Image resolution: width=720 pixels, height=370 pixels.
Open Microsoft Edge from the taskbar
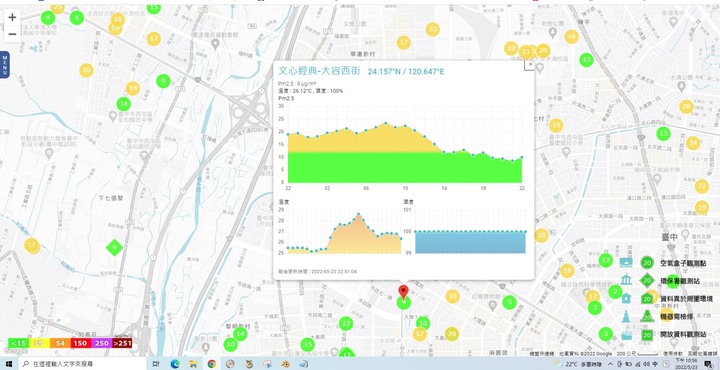tap(174, 364)
